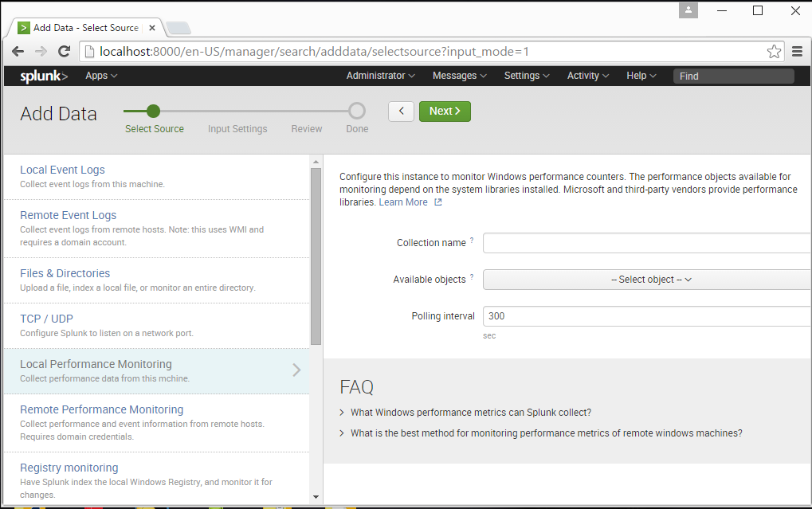Click the Review wizard step
The height and width of the screenshot is (509, 812).
[307, 129]
